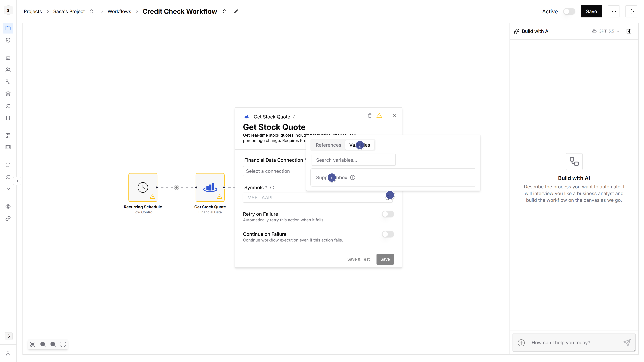Collapse the Build with AI side panel
Screen dimensions: 644x362
point(629,31)
